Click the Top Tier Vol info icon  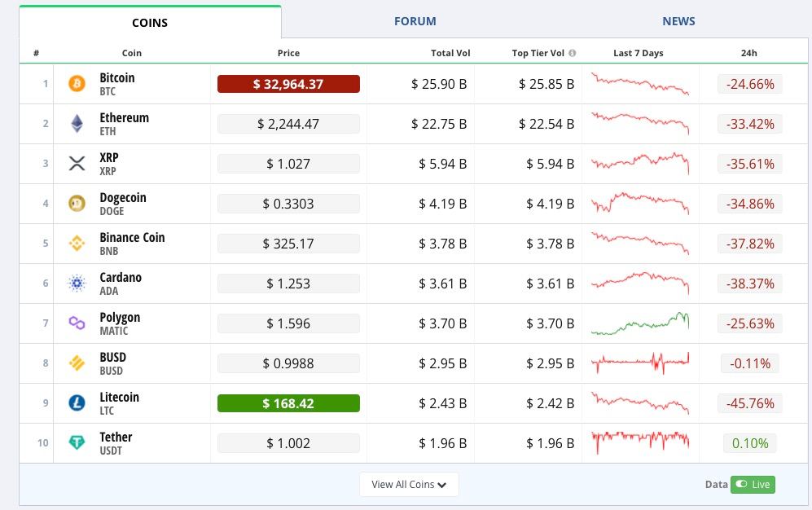pyautogui.click(x=573, y=53)
